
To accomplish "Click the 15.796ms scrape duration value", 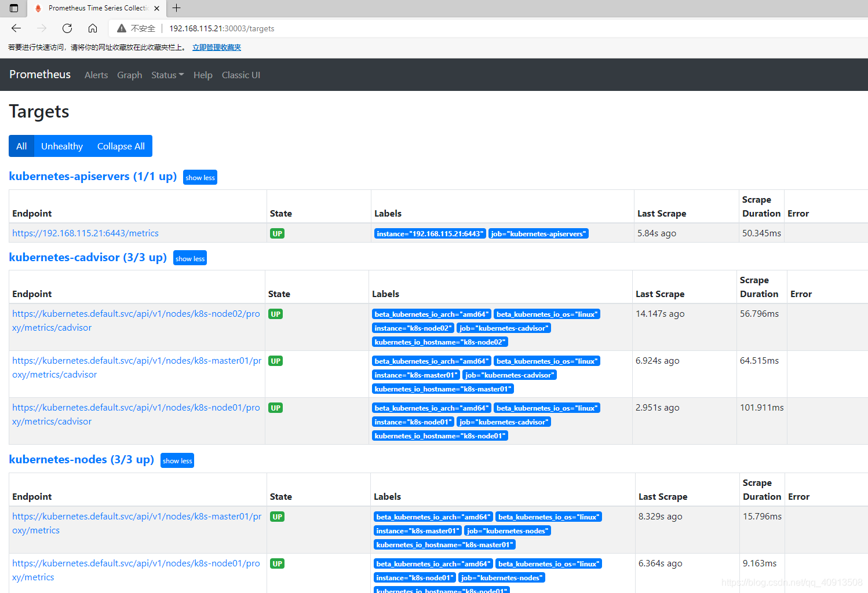I will pyautogui.click(x=762, y=517).
